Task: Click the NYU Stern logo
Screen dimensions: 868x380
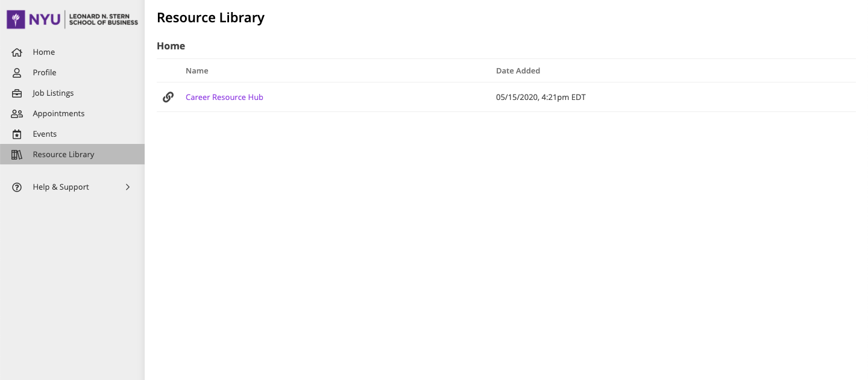Action: click(72, 19)
